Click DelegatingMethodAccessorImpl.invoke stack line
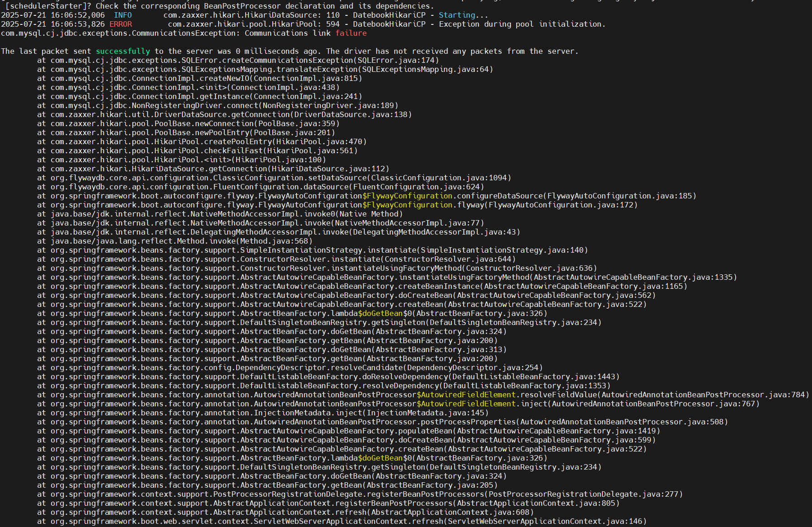The image size is (812, 527). coord(279,232)
